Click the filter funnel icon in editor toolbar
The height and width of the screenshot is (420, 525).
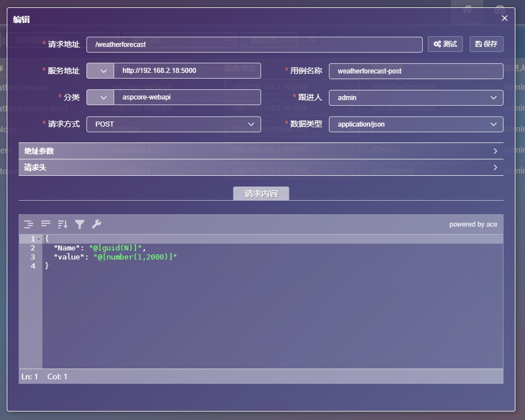pyautogui.click(x=80, y=224)
